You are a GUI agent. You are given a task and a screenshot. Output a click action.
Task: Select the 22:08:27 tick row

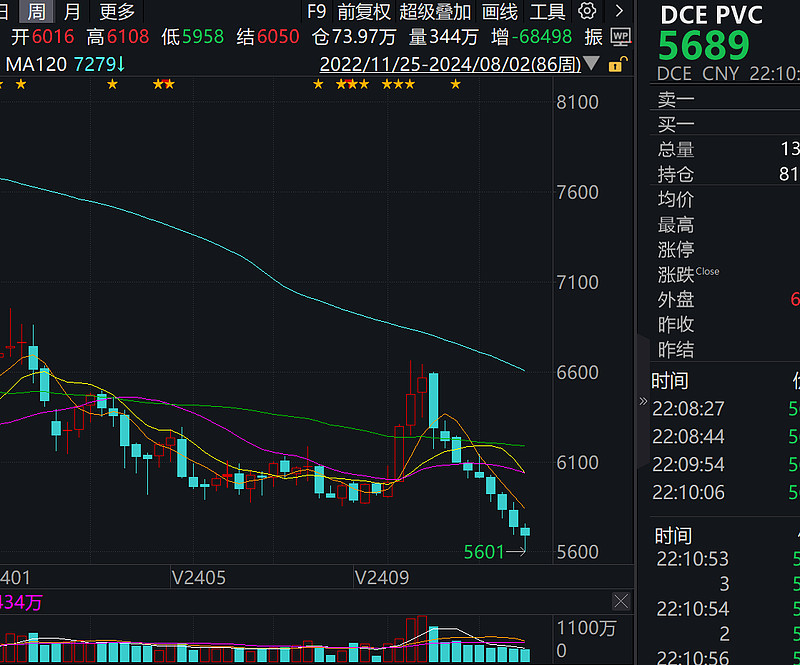tap(725, 408)
